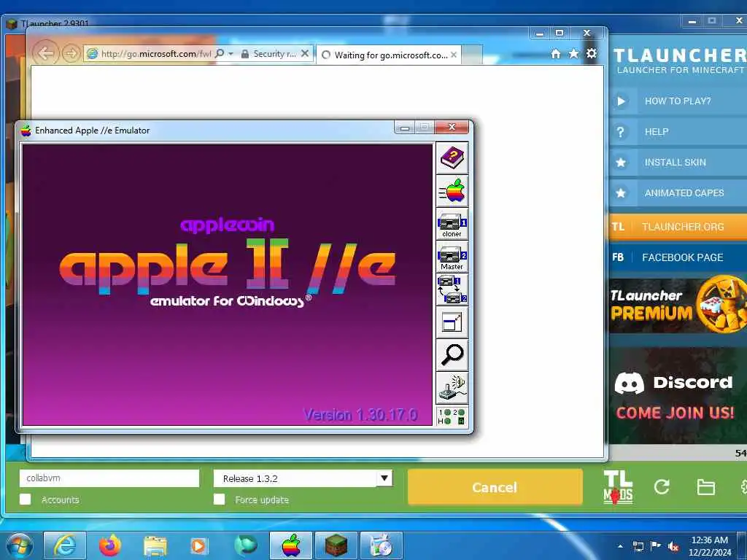This screenshot has width=747, height=560.
Task: Show hidden tray icons arrow
Action: point(620,546)
